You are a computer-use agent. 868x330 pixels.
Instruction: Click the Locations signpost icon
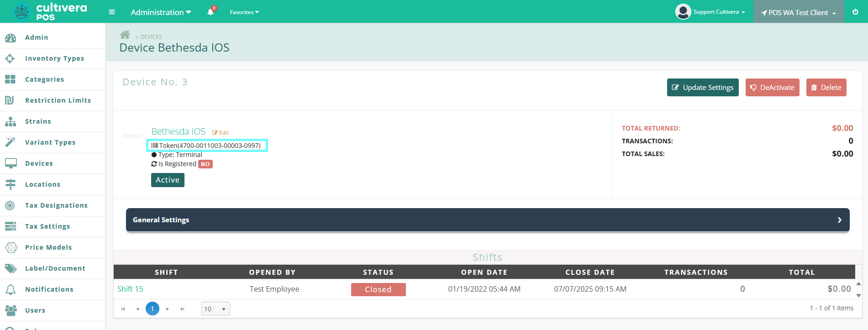11,184
